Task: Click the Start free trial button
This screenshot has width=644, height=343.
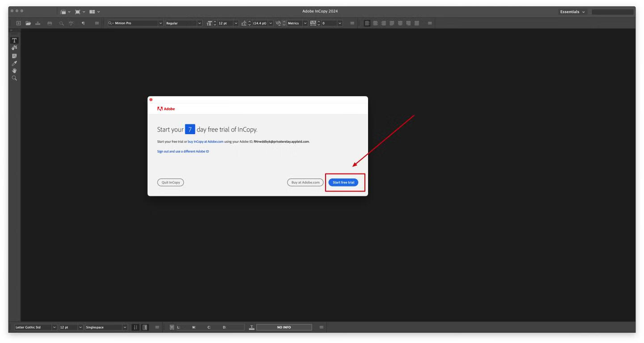Action: (x=343, y=182)
